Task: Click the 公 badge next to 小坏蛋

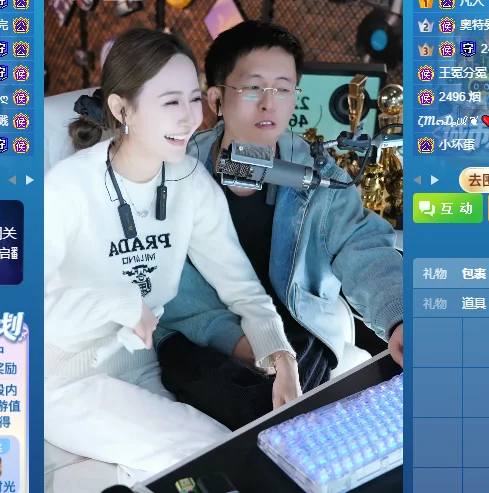Action: point(426,146)
